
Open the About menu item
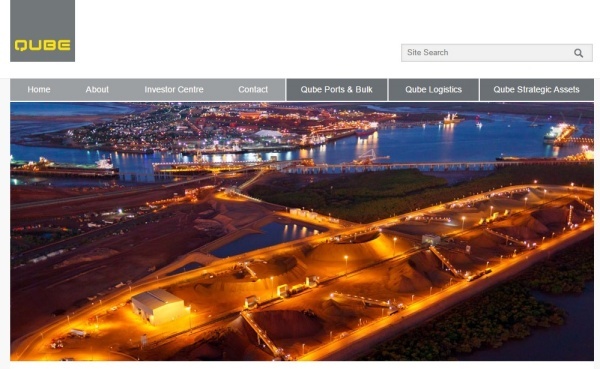(97, 90)
